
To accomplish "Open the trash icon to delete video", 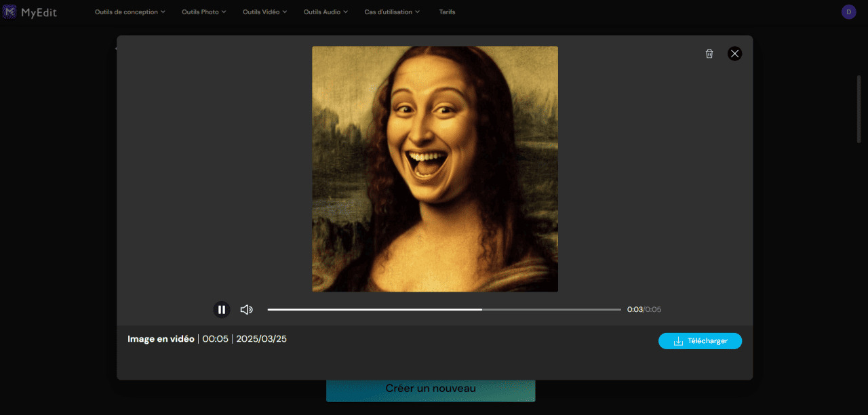I will 709,53.
